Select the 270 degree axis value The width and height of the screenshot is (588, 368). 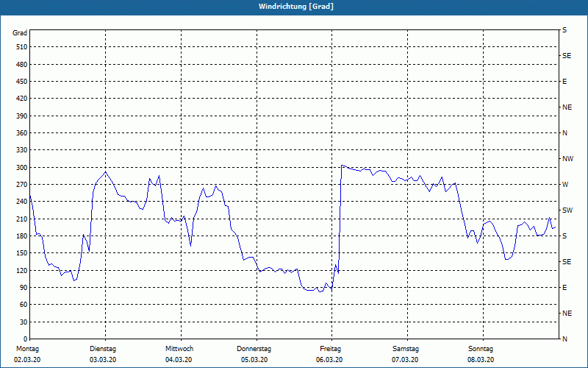pos(22,185)
